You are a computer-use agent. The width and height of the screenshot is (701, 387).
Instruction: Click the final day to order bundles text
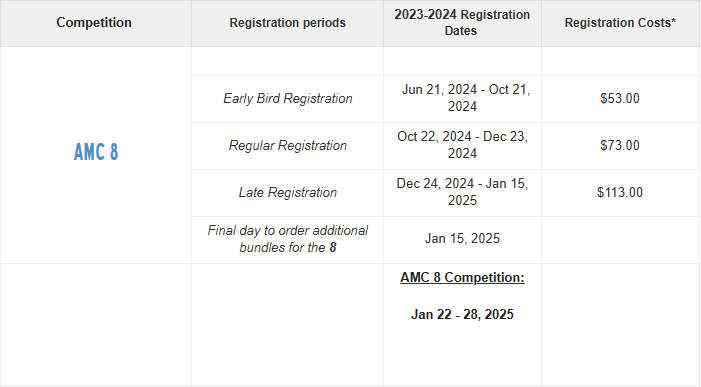click(x=287, y=239)
